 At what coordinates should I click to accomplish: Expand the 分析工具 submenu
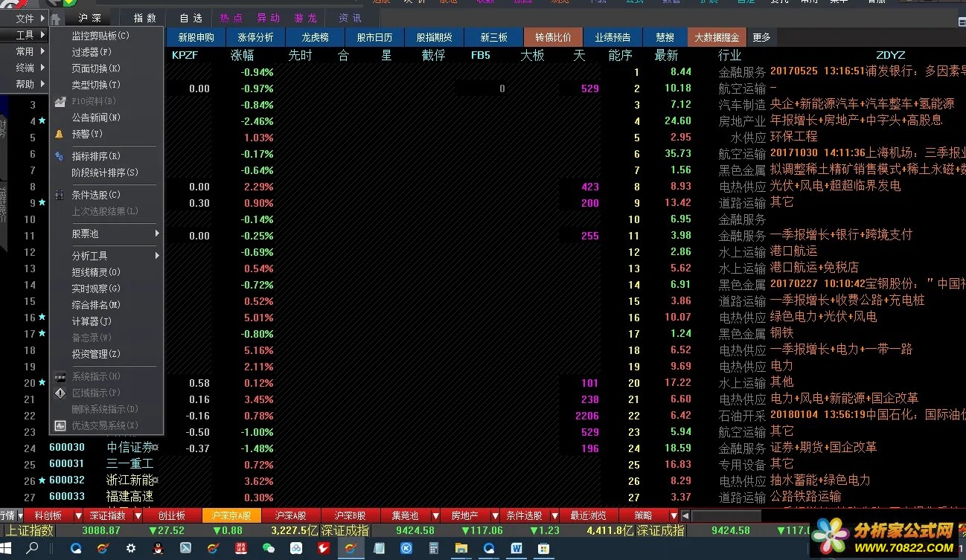pyautogui.click(x=106, y=256)
